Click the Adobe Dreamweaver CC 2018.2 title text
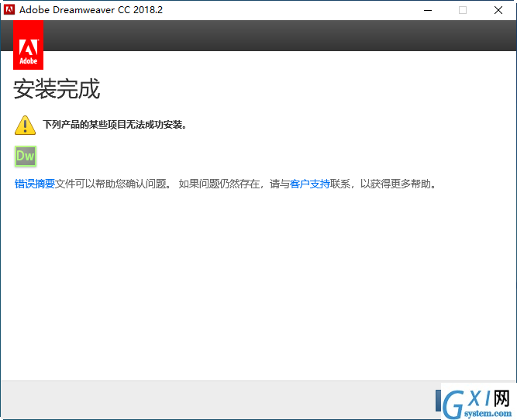Viewport: 517px width, 420px height. [x=91, y=10]
